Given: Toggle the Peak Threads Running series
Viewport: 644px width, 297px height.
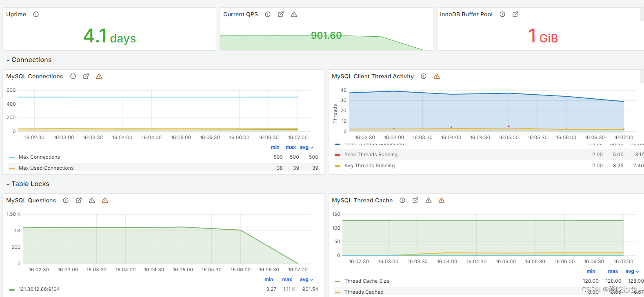Looking at the screenshot, I should [371, 155].
